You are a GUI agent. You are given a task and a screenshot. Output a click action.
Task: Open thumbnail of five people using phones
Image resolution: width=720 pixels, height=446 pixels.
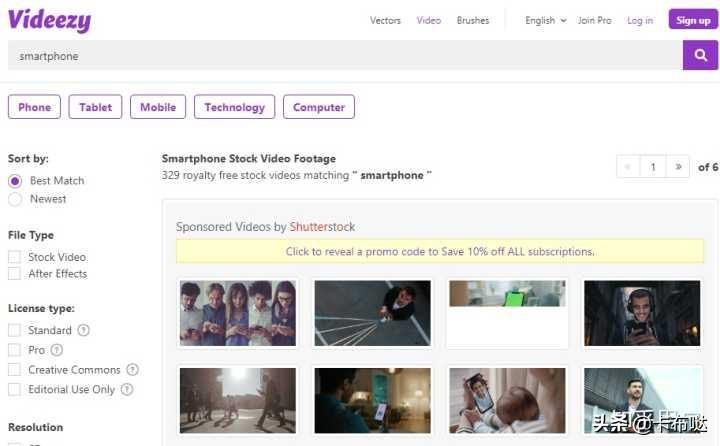click(238, 313)
